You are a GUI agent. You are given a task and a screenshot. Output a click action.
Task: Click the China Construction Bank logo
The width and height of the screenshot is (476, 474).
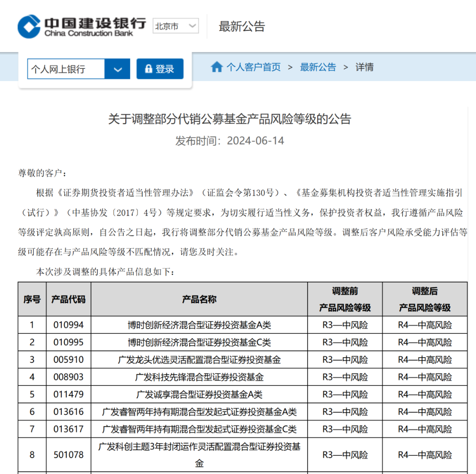click(82, 26)
